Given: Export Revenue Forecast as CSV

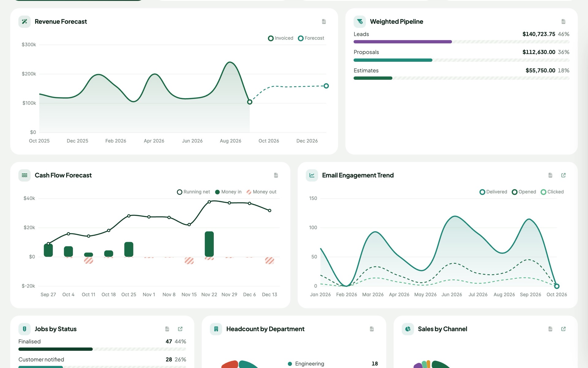Looking at the screenshot, I should pos(324,21).
